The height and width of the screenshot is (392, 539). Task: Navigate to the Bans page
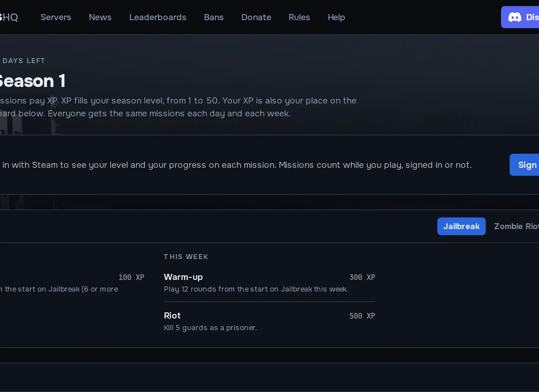(214, 17)
